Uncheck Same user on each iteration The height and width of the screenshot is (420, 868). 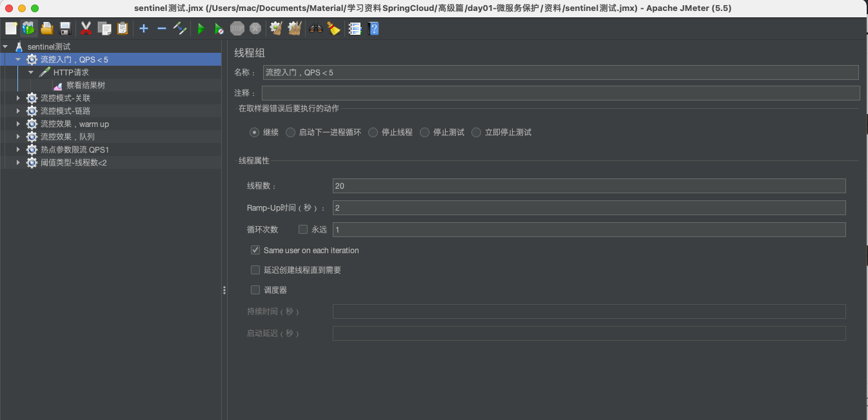coord(255,250)
